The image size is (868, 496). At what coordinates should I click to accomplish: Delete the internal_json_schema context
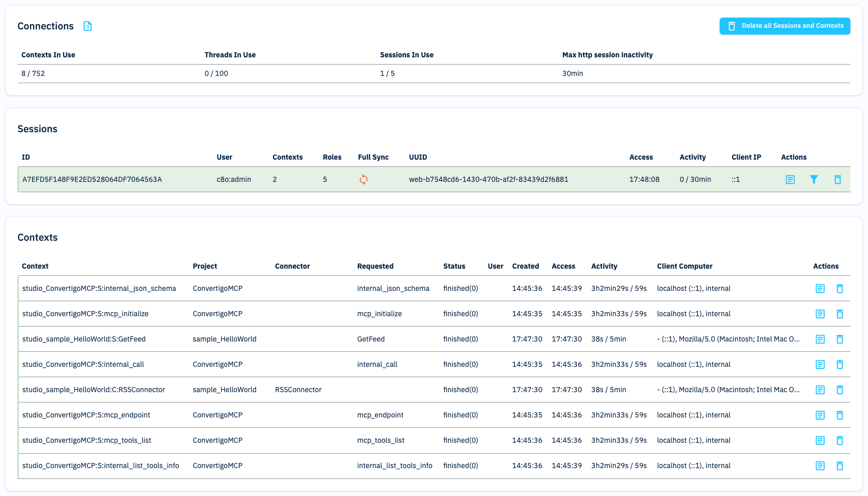[840, 289]
